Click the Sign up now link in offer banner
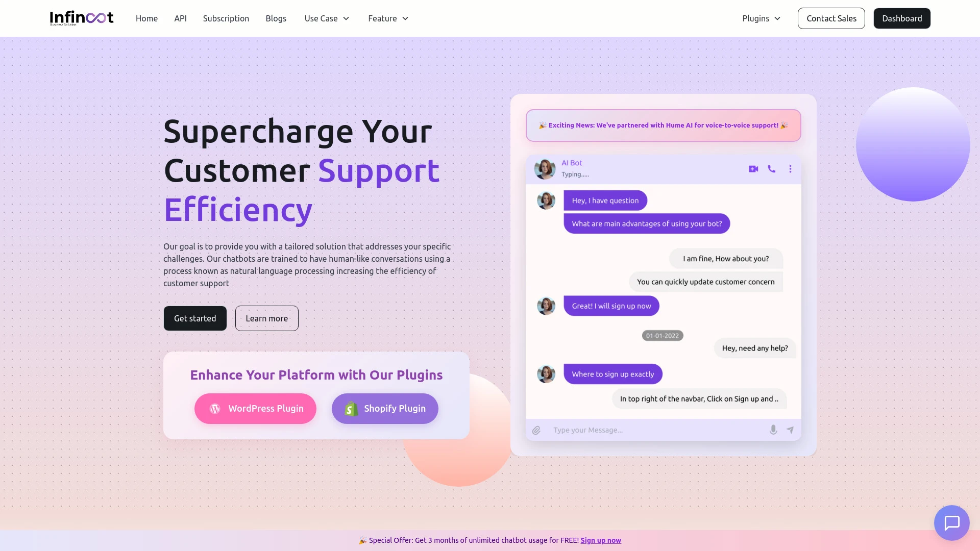The image size is (980, 551). point(601,540)
